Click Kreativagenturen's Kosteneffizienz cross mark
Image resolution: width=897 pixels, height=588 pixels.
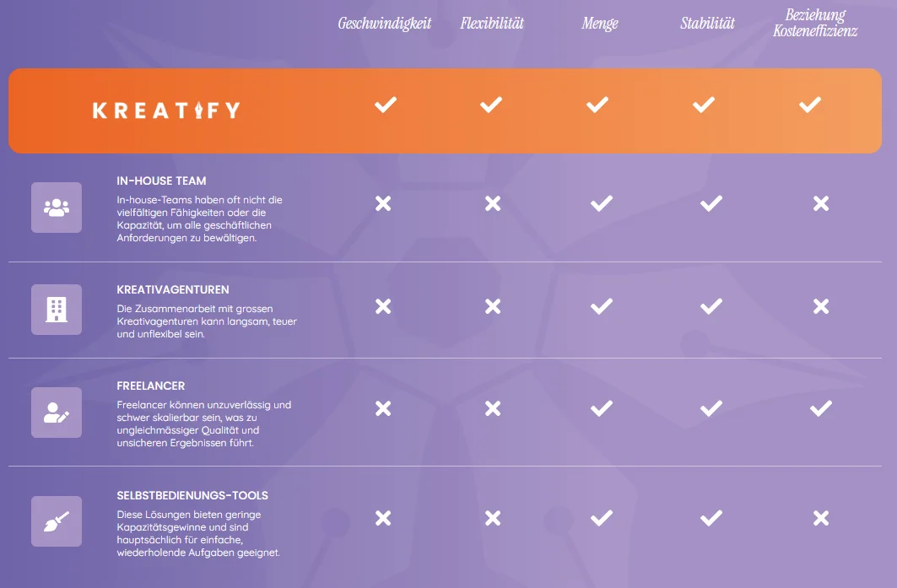pyautogui.click(x=821, y=306)
